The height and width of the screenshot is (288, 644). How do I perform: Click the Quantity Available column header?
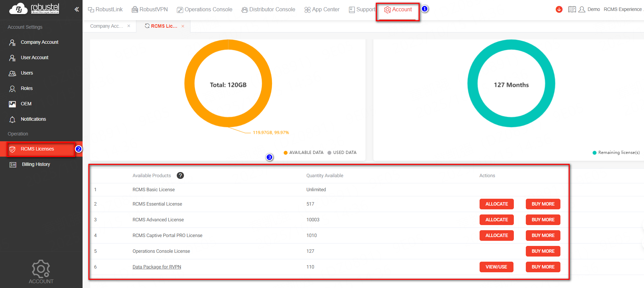325,176
